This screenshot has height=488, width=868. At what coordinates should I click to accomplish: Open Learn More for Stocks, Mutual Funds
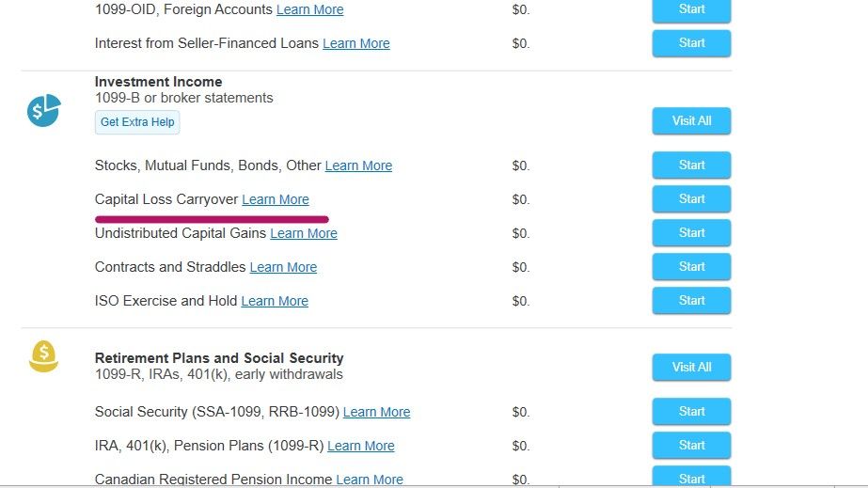pos(358,165)
